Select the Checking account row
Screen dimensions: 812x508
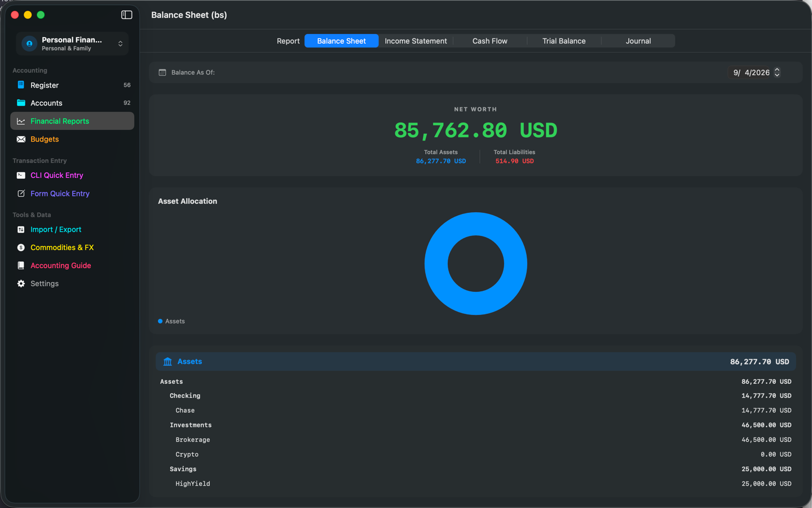tap(475, 396)
